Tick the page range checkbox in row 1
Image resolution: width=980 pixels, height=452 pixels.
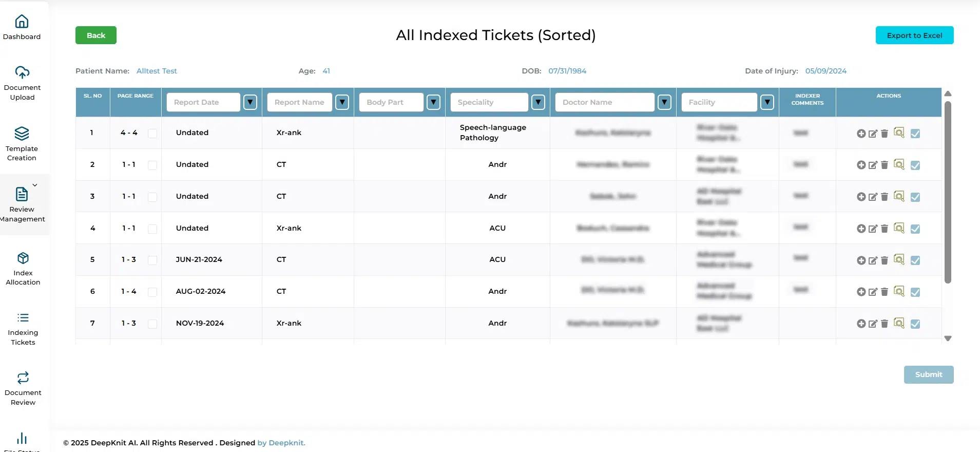pyautogui.click(x=152, y=134)
